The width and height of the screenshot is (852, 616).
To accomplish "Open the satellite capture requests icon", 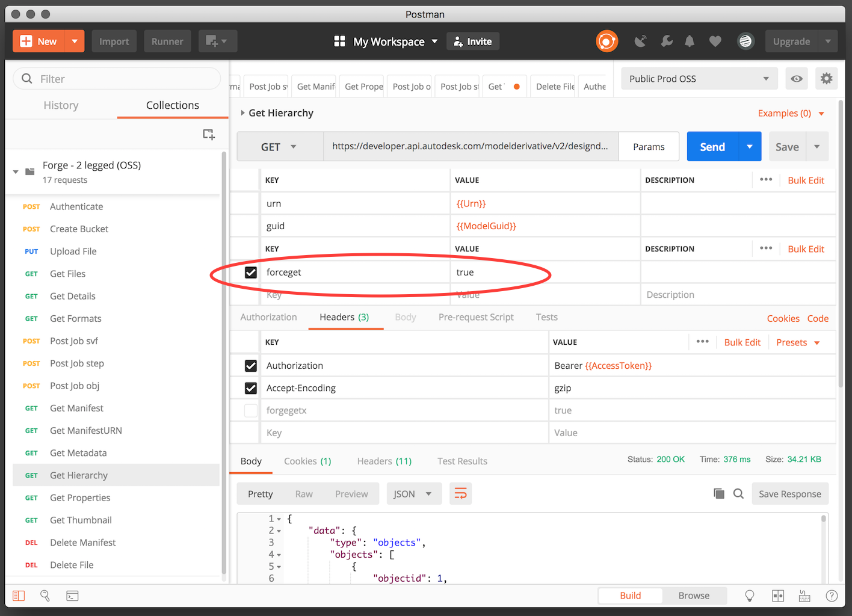I will [x=641, y=42].
